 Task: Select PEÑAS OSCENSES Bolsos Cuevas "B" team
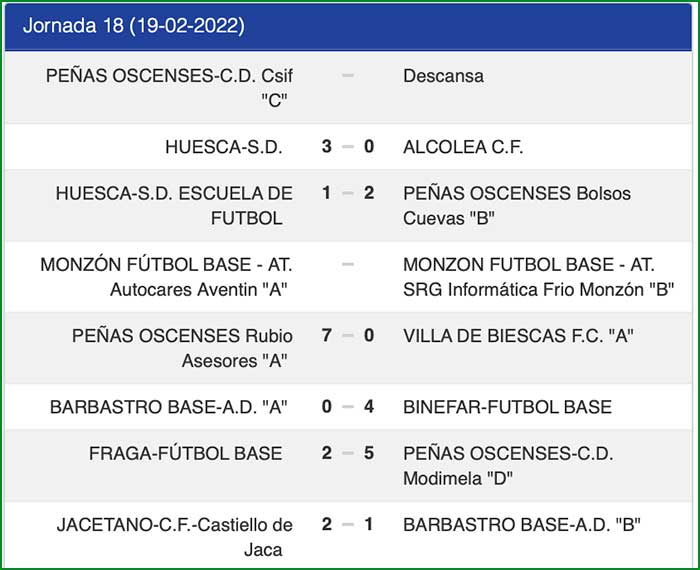click(516, 205)
